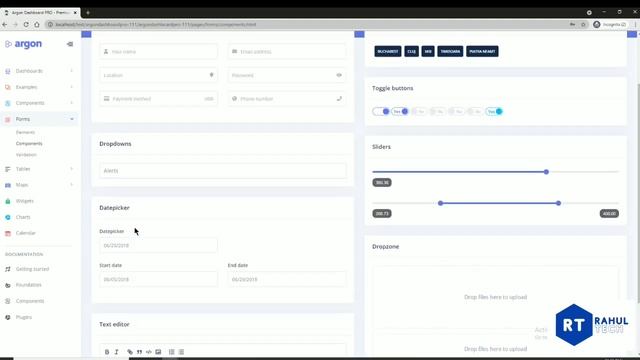Viewport: 640px width, 360px height.
Task: Open Components under Forms
Action: click(x=29, y=144)
